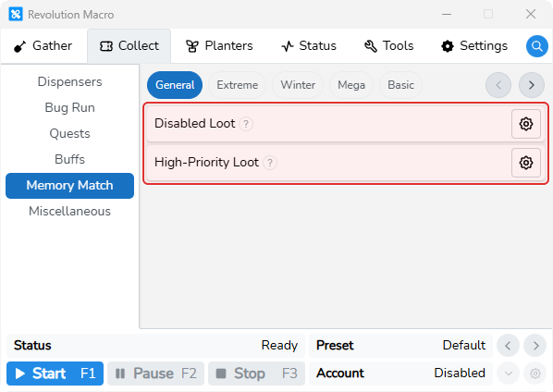The image size is (553, 392).
Task: Open Account settings gear icon
Action: pyautogui.click(x=535, y=374)
